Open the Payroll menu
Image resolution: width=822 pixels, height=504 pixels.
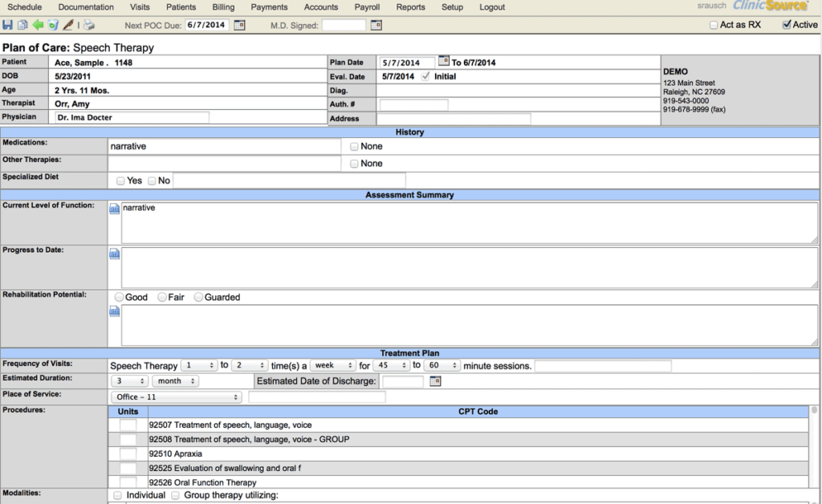coord(367,7)
